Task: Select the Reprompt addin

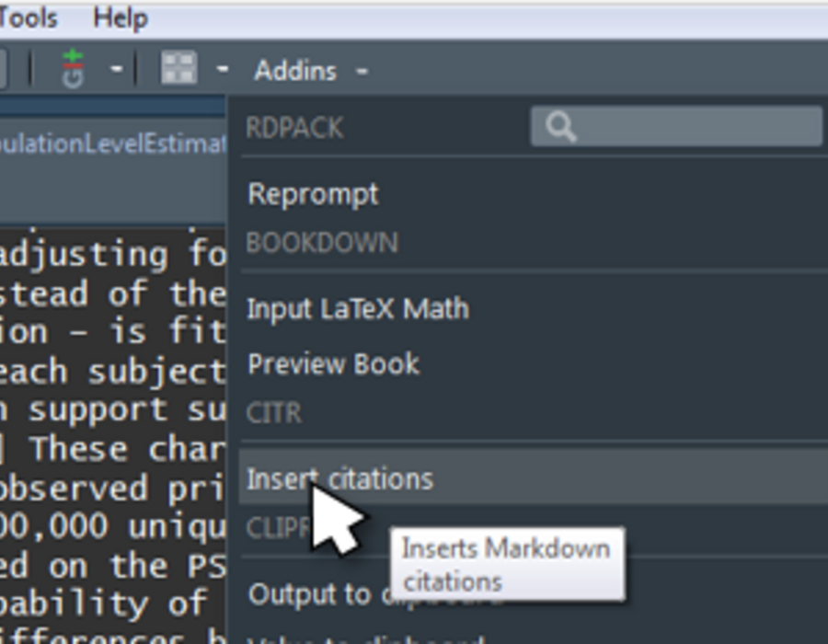Action: pyautogui.click(x=314, y=195)
